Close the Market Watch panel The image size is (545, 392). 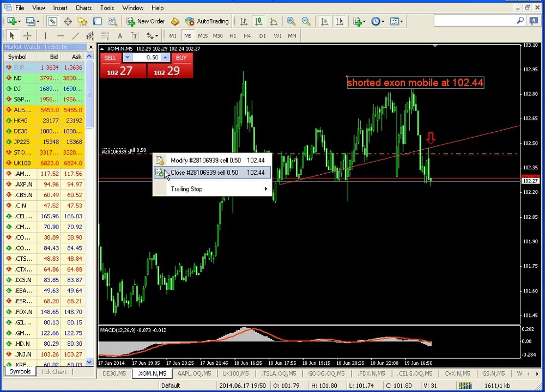(x=91, y=47)
